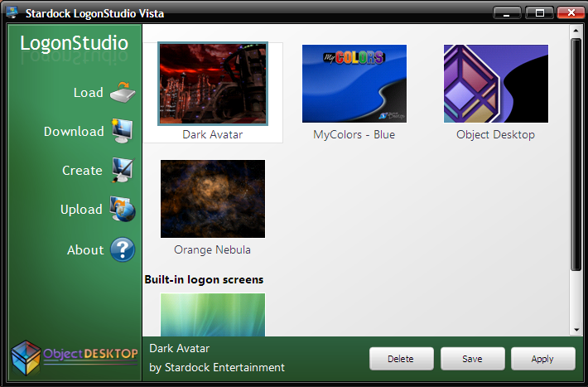Select the Orange Nebula thumbnail
588x387 pixels.
point(213,199)
